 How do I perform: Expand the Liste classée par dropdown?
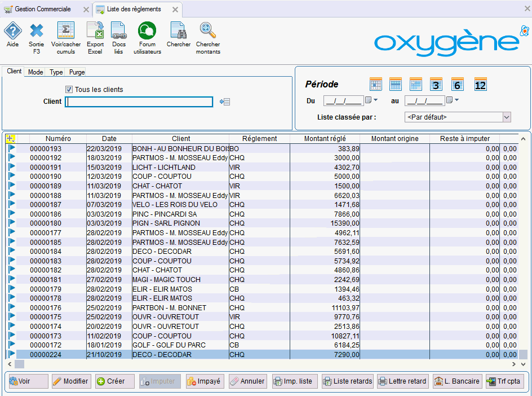[507, 117]
